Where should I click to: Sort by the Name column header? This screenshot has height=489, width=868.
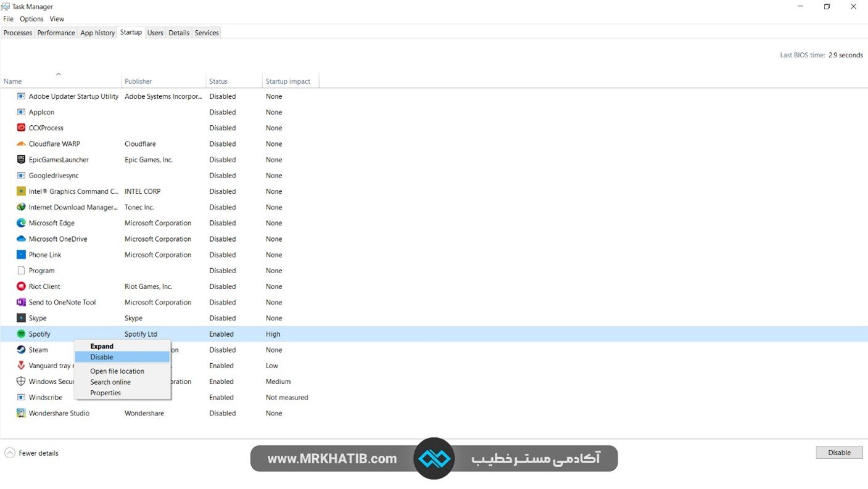60,81
